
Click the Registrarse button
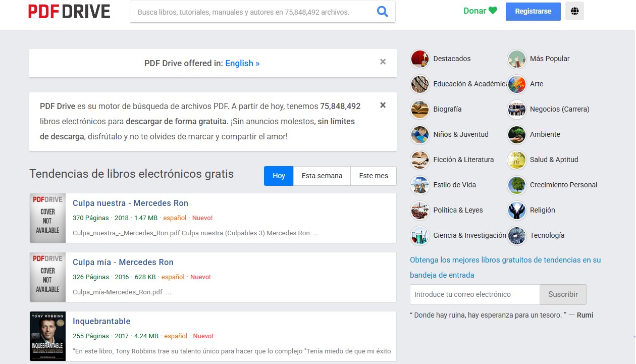click(x=533, y=11)
